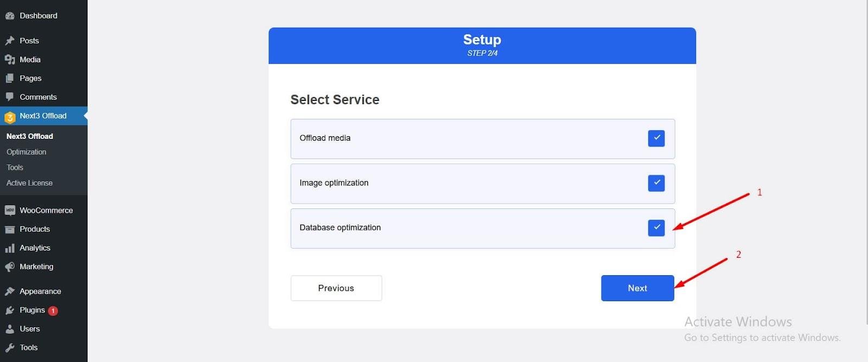Toggle the Image optimization checkbox
Screen dimensions: 868x362
(x=656, y=183)
